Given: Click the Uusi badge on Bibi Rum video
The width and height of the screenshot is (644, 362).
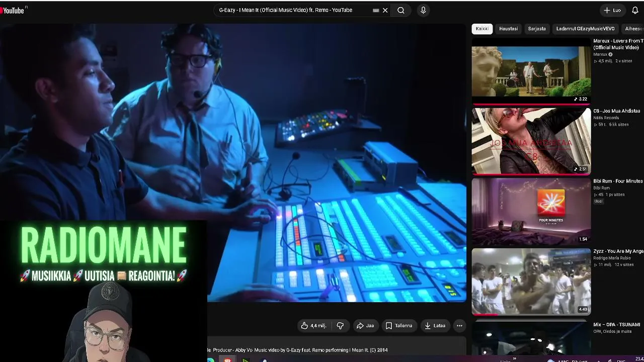Looking at the screenshot, I should click(x=598, y=201).
